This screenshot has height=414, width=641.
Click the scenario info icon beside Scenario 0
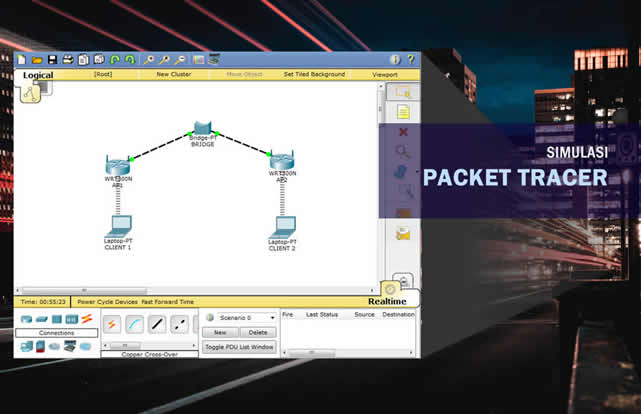pyautogui.click(x=210, y=318)
